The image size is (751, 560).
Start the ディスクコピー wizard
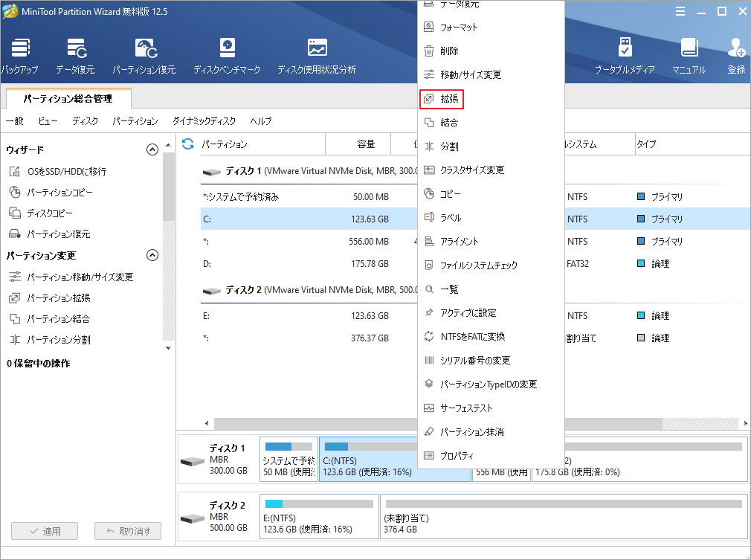point(41,213)
